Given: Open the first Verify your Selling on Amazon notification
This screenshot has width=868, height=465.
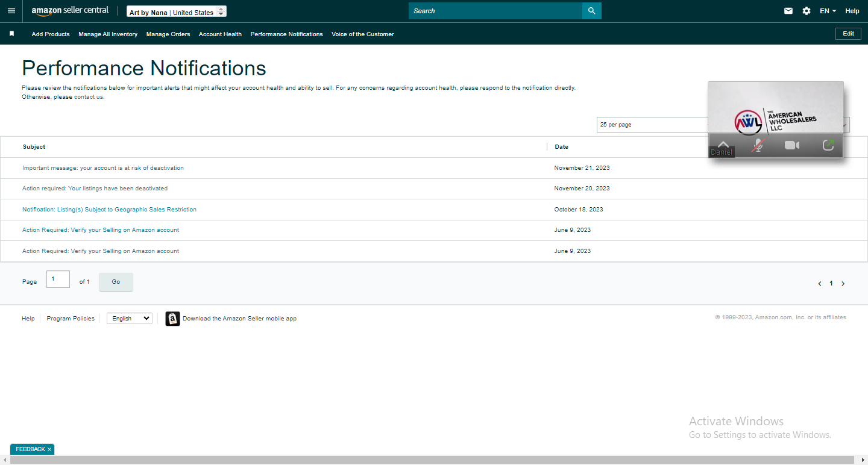Looking at the screenshot, I should click(101, 230).
